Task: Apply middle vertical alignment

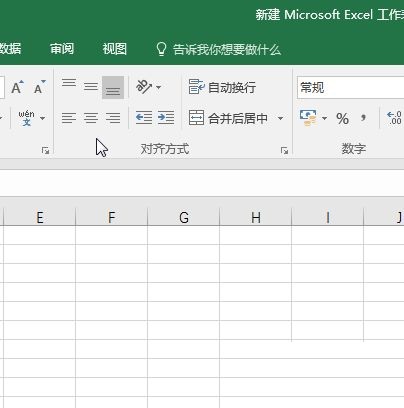Action: coord(91,87)
